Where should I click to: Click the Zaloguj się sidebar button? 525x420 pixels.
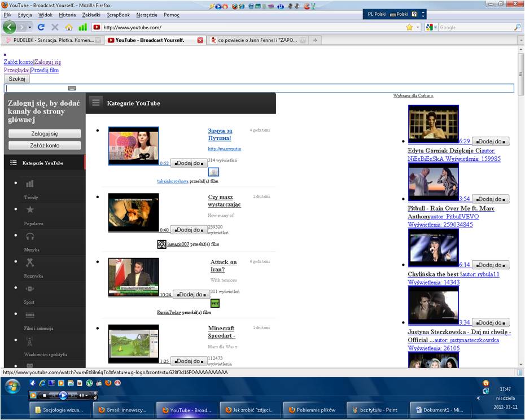[45, 134]
